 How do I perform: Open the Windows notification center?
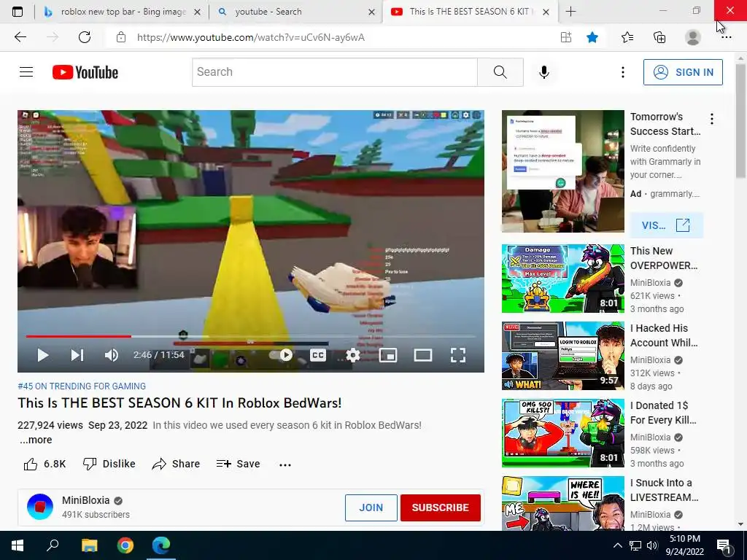coord(724,547)
